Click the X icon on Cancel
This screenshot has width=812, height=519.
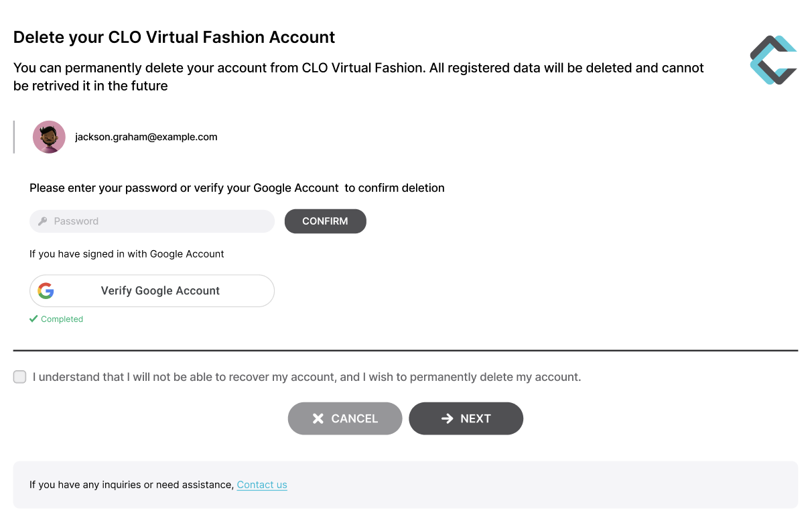(318, 418)
